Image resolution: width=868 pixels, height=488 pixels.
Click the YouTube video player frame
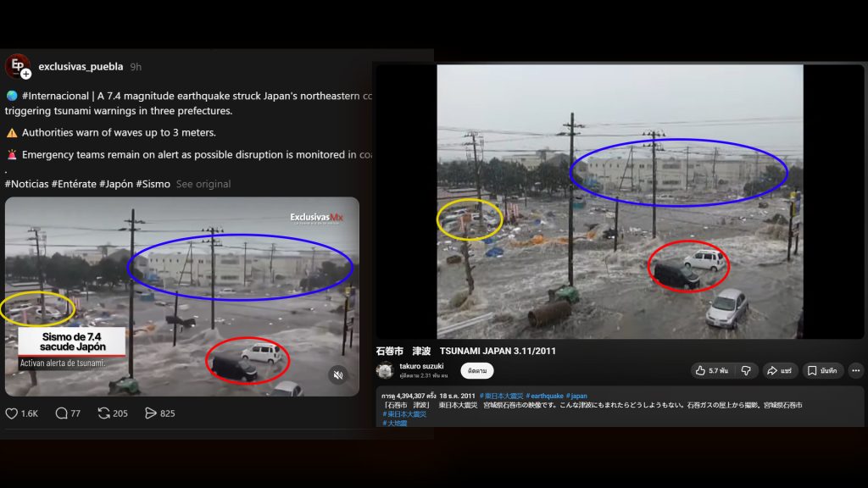pos(620,202)
